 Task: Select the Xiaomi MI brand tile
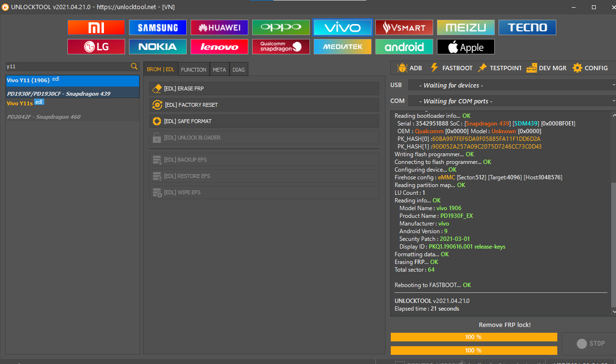[x=96, y=27]
